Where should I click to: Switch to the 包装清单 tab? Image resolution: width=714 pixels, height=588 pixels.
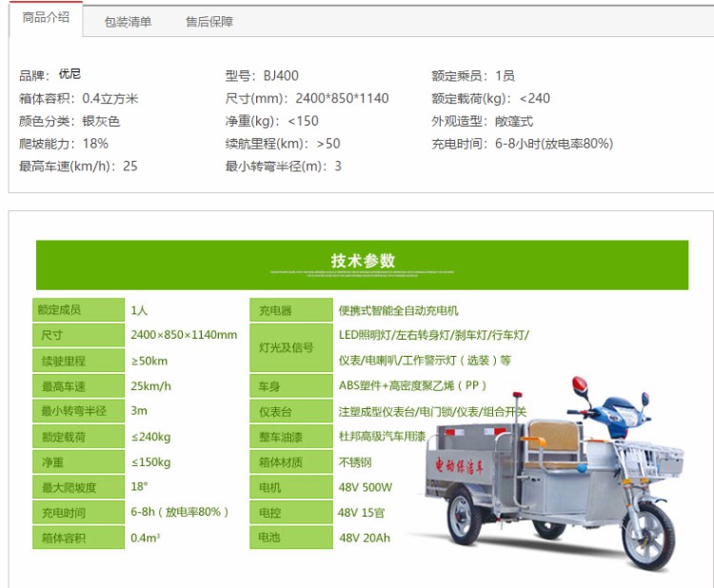click(x=128, y=22)
